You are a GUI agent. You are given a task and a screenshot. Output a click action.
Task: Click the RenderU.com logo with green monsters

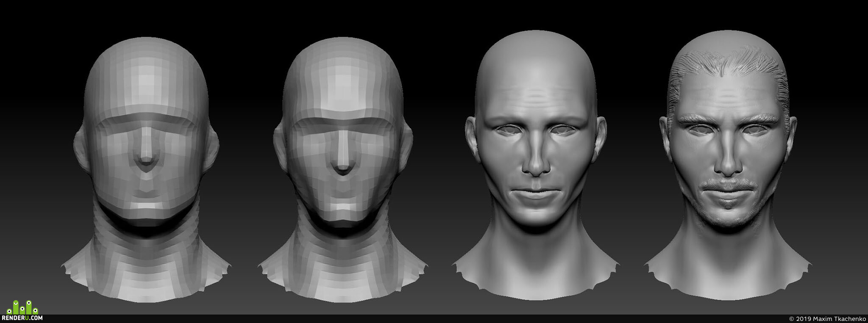pos(22,311)
